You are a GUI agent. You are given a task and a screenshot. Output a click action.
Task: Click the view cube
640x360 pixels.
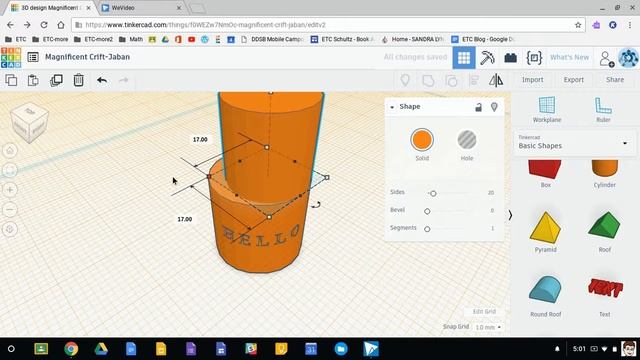(x=29, y=122)
